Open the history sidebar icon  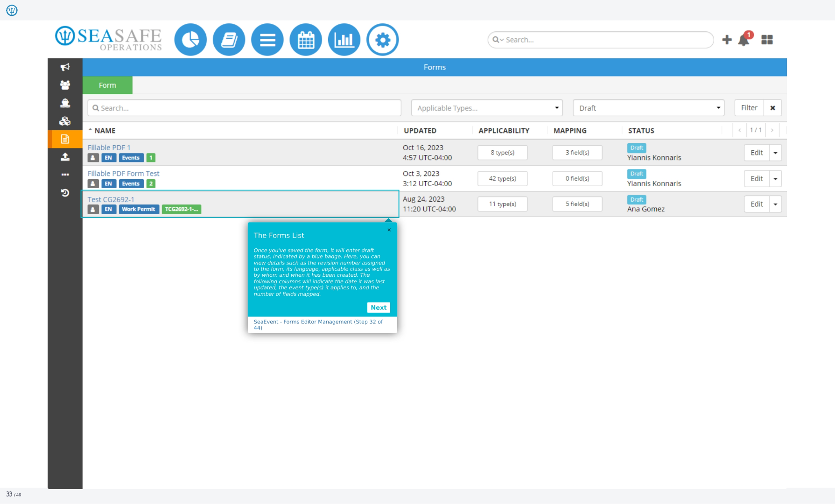click(x=65, y=193)
